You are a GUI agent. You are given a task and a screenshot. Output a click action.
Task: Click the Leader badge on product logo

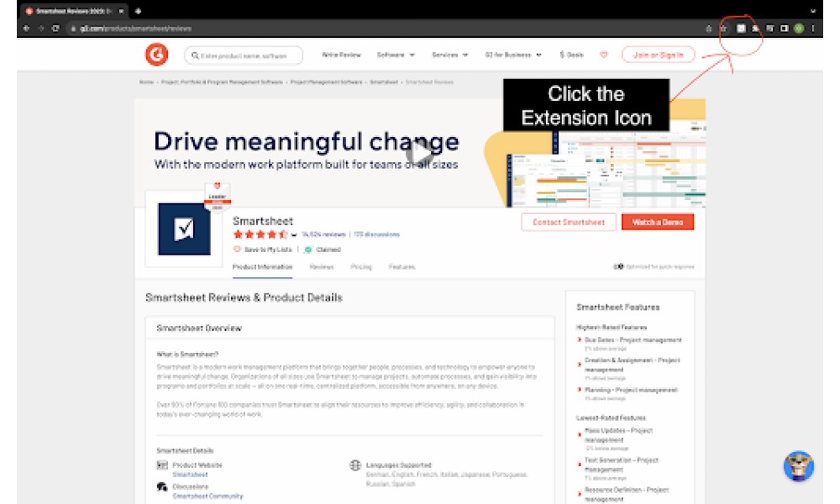(217, 197)
